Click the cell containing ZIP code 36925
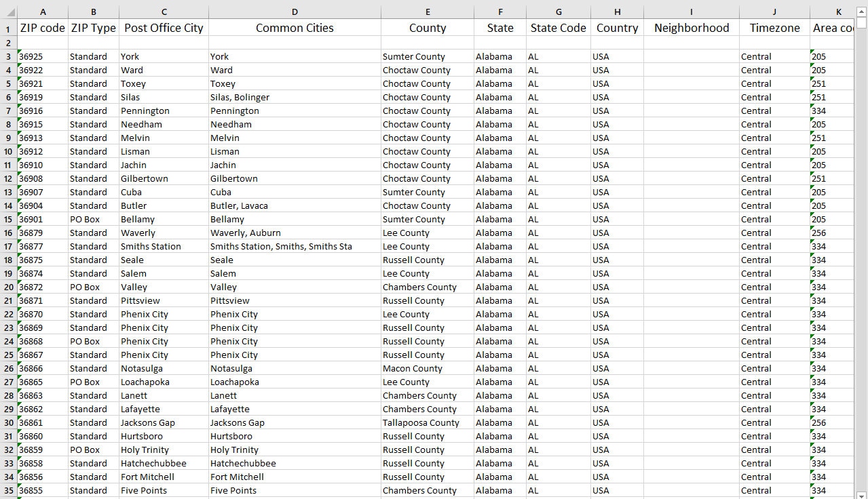 (42, 56)
